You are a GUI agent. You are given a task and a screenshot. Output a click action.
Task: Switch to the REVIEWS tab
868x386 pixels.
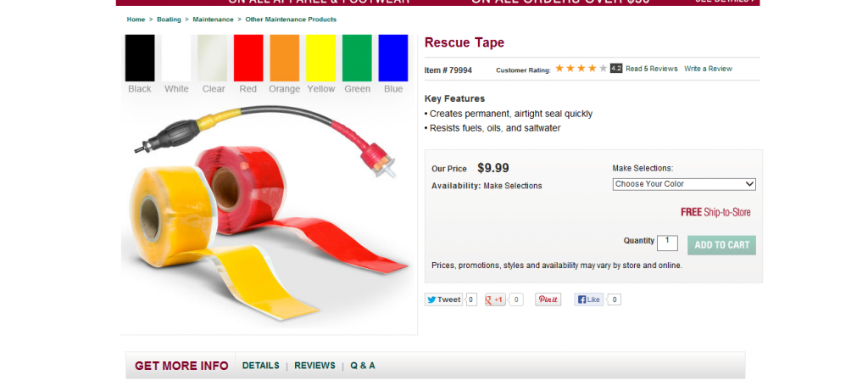314,366
